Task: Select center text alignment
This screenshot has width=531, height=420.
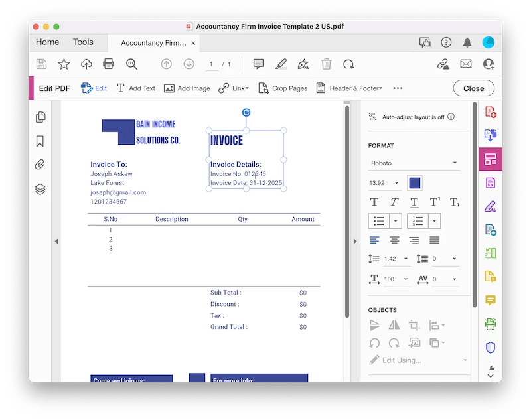Action: tap(394, 240)
